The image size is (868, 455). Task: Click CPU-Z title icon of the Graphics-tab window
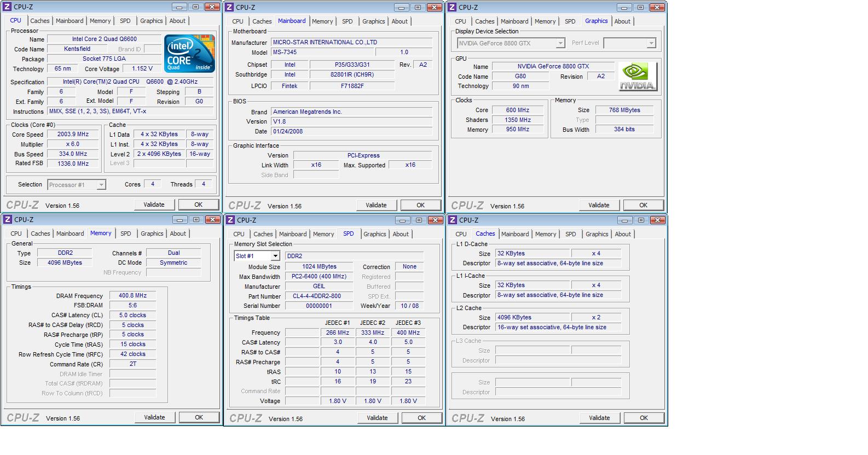[453, 8]
